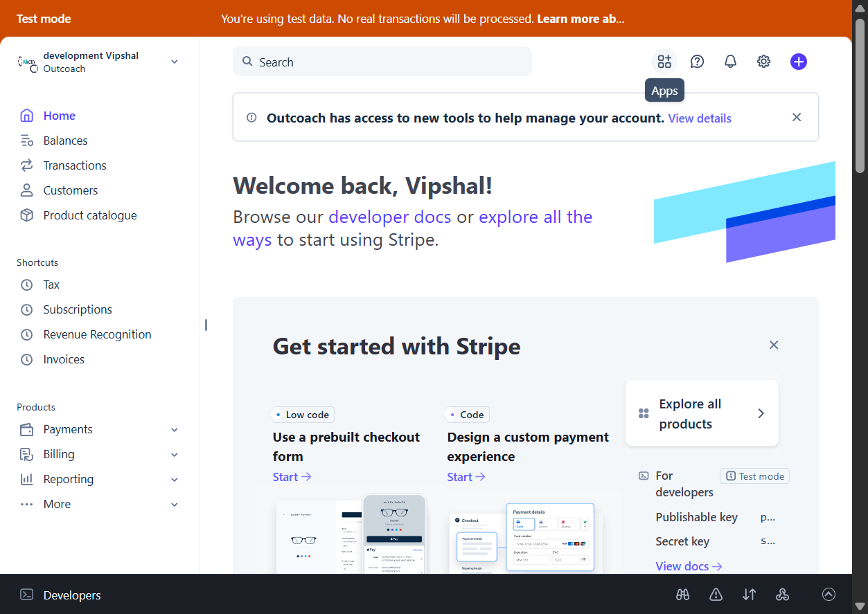Expand the Billing submenu chevron
868x614 pixels.
[x=175, y=455]
